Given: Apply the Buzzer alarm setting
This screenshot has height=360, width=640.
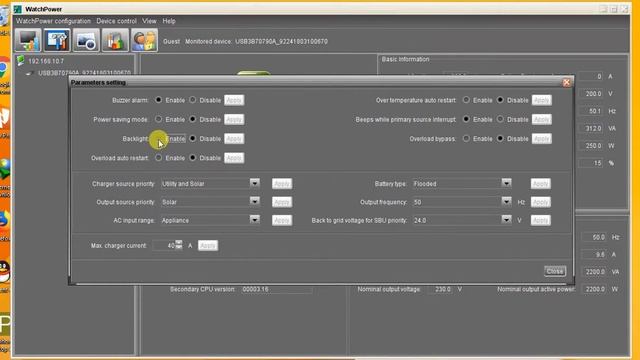Looking at the screenshot, I should (x=234, y=100).
